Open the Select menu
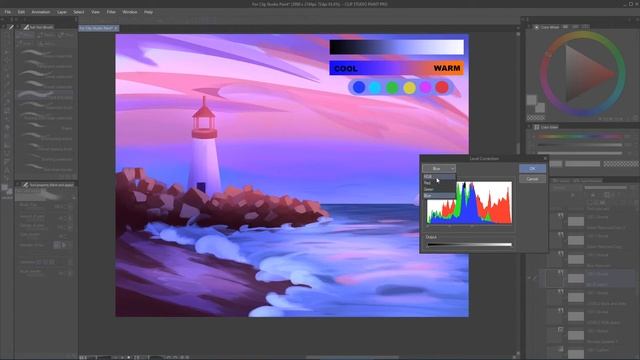The image size is (640, 360). (x=79, y=12)
